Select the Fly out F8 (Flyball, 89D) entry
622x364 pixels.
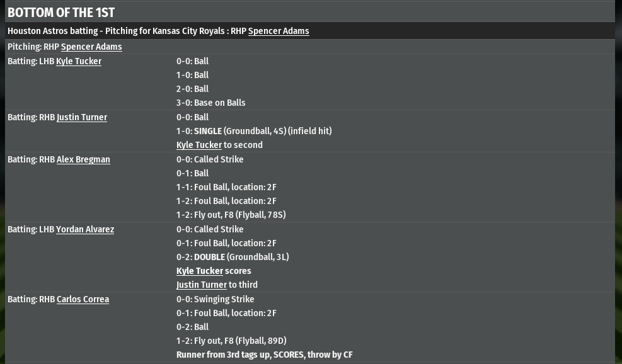click(231, 341)
